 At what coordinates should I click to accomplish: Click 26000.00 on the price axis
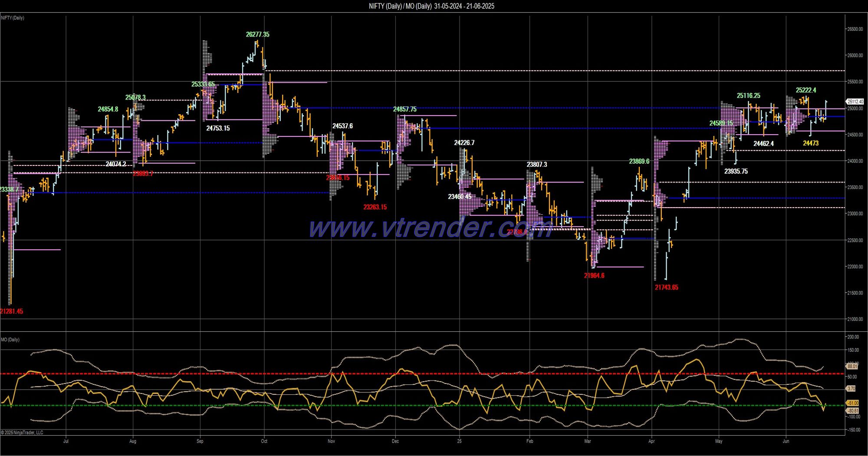855,55
